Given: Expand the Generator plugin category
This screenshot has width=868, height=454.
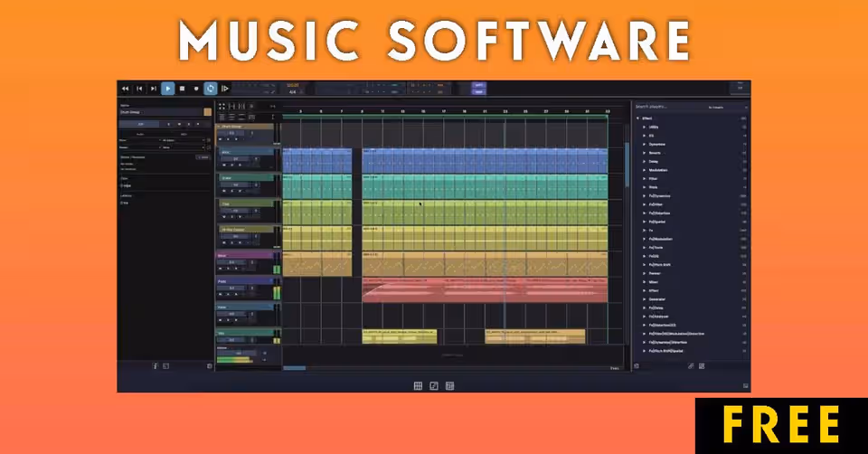Looking at the screenshot, I should point(645,299).
